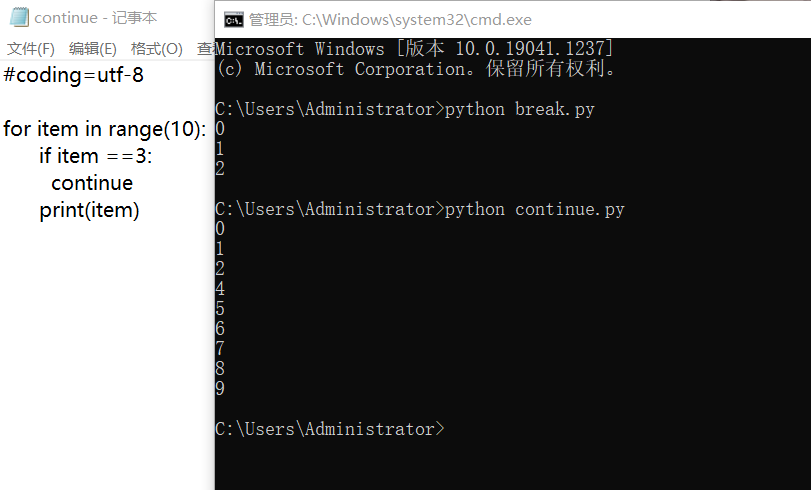Click the 'python continue.py' command line

[534, 209]
